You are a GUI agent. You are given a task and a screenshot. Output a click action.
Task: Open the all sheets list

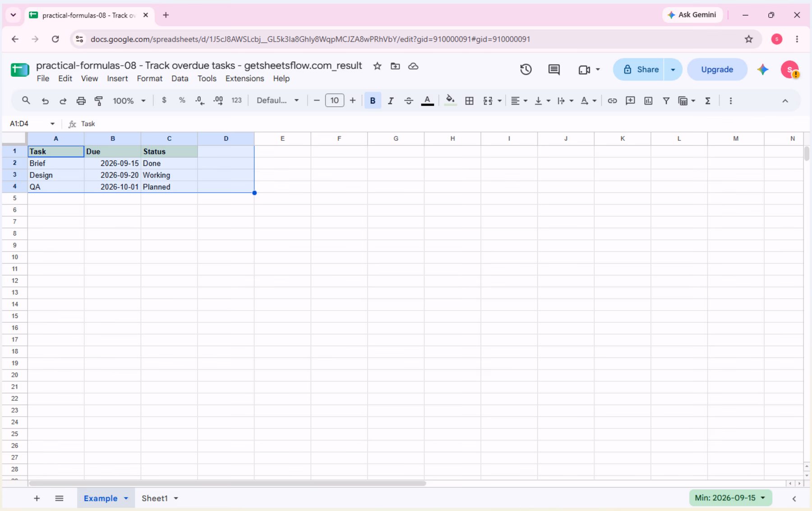pos(59,498)
